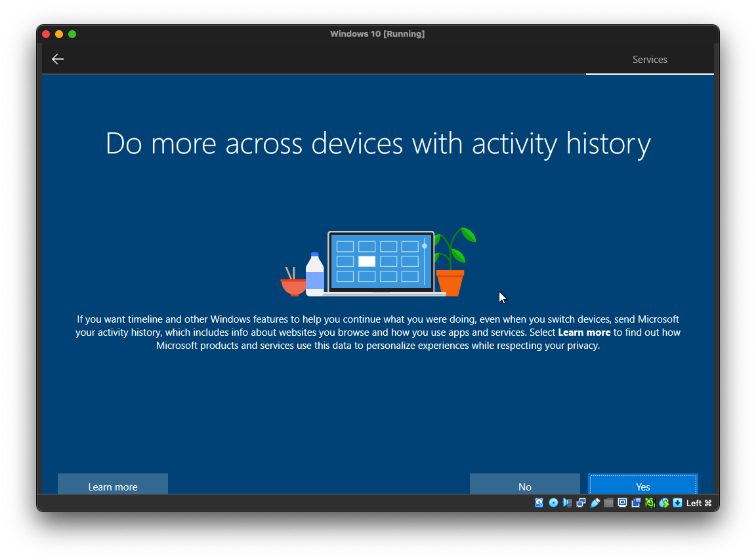Open the hard disk activity indicator
This screenshot has width=756, height=560.
point(539,503)
